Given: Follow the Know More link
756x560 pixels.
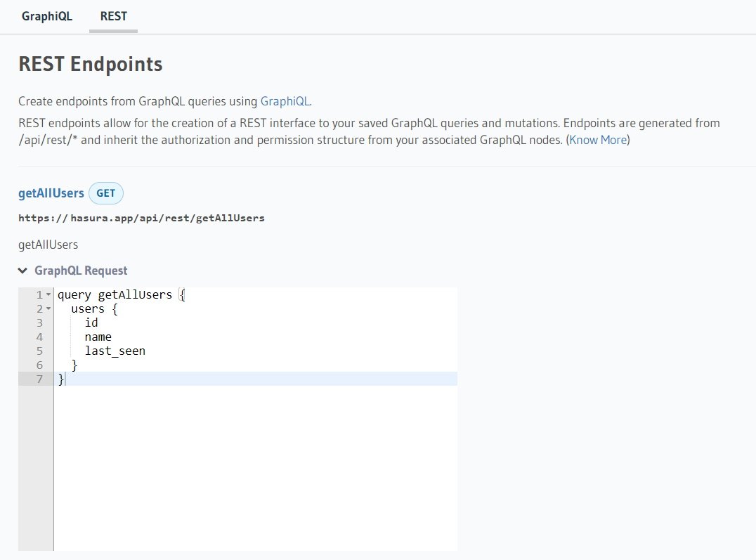Looking at the screenshot, I should [598, 140].
